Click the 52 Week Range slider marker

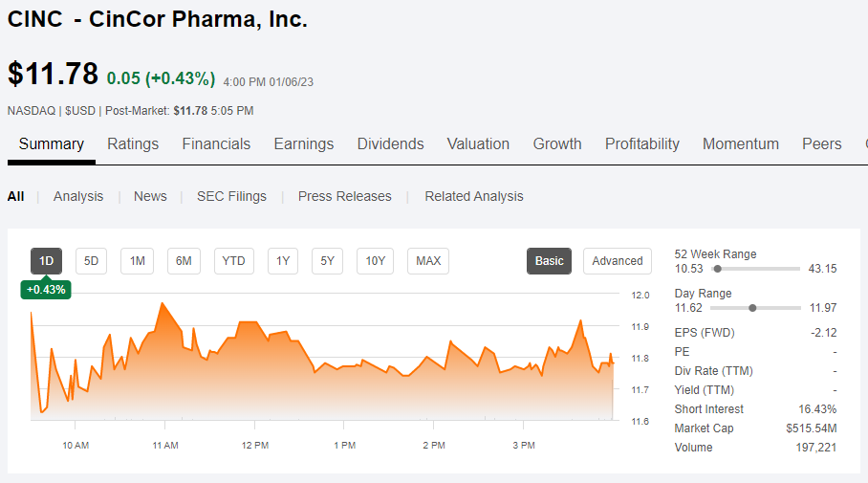[x=717, y=269]
